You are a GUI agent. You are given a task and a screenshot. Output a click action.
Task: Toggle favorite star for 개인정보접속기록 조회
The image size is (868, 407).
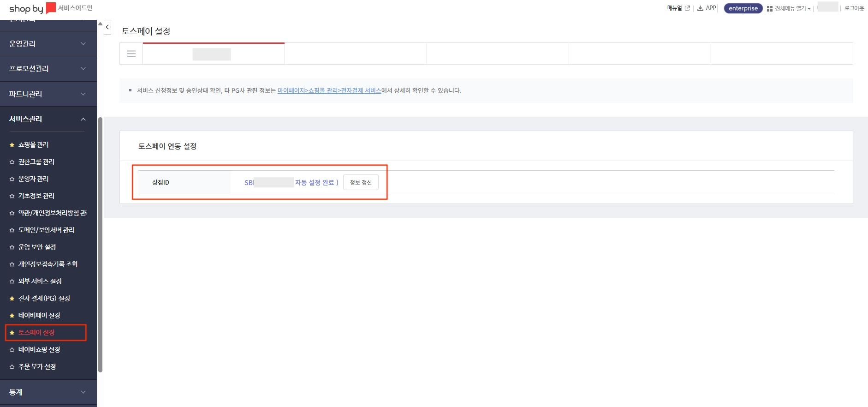pos(12,264)
